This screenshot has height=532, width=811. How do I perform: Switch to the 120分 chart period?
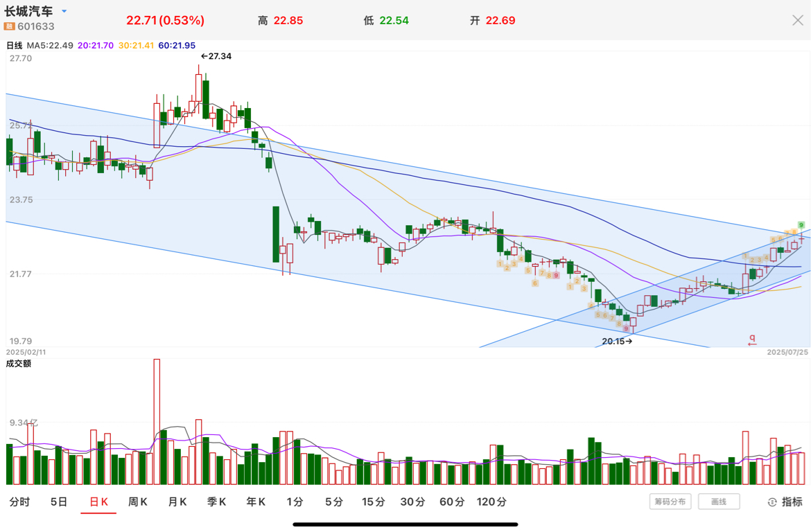491,502
